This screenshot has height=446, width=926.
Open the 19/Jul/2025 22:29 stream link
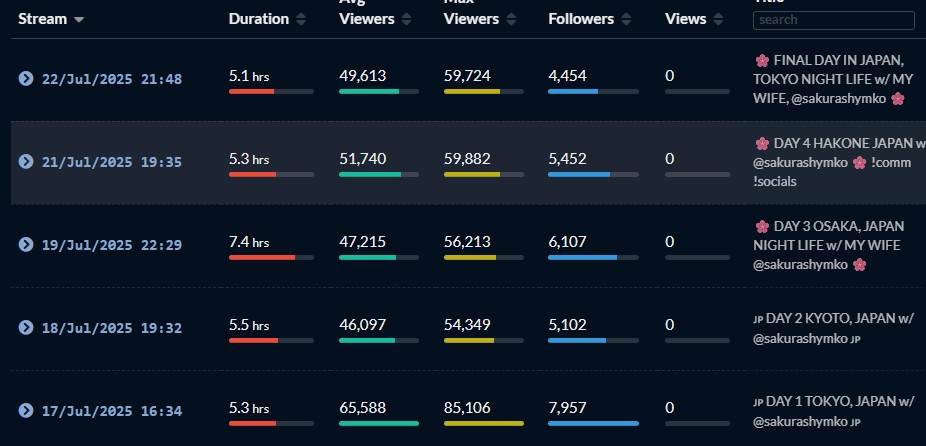tap(112, 245)
